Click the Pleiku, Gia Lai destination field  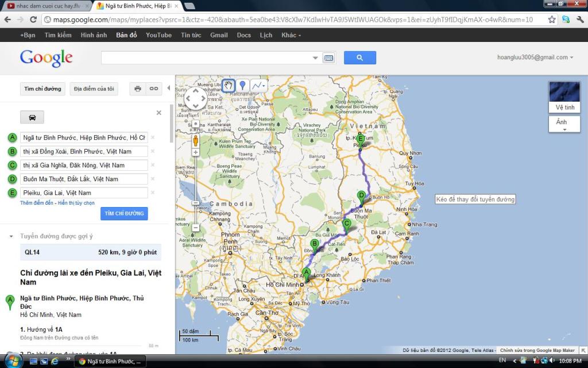(x=84, y=193)
